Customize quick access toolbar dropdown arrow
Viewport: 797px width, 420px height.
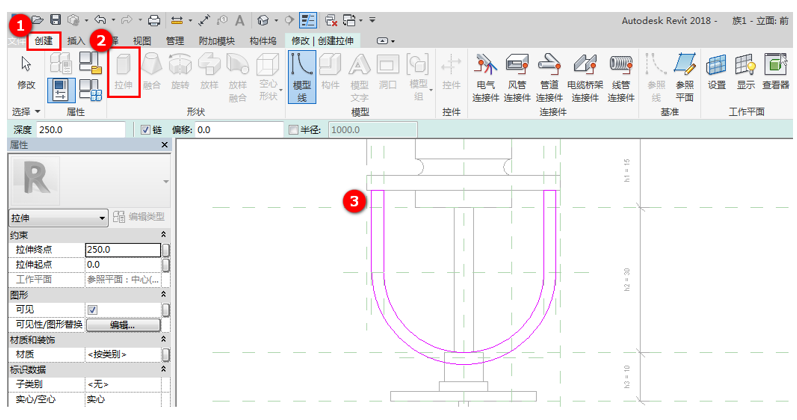(372, 20)
